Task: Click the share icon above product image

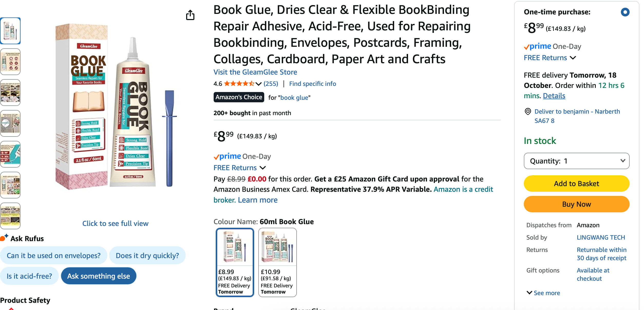Action: pyautogui.click(x=190, y=15)
